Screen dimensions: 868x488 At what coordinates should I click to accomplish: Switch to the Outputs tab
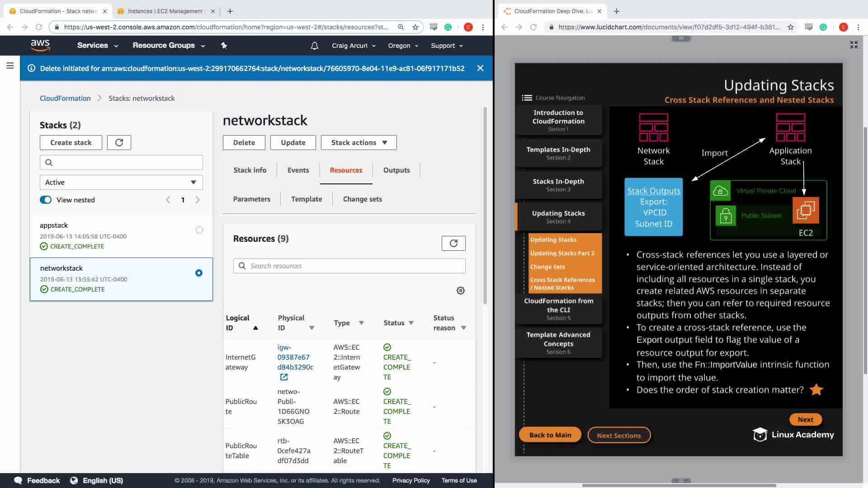[x=396, y=170]
